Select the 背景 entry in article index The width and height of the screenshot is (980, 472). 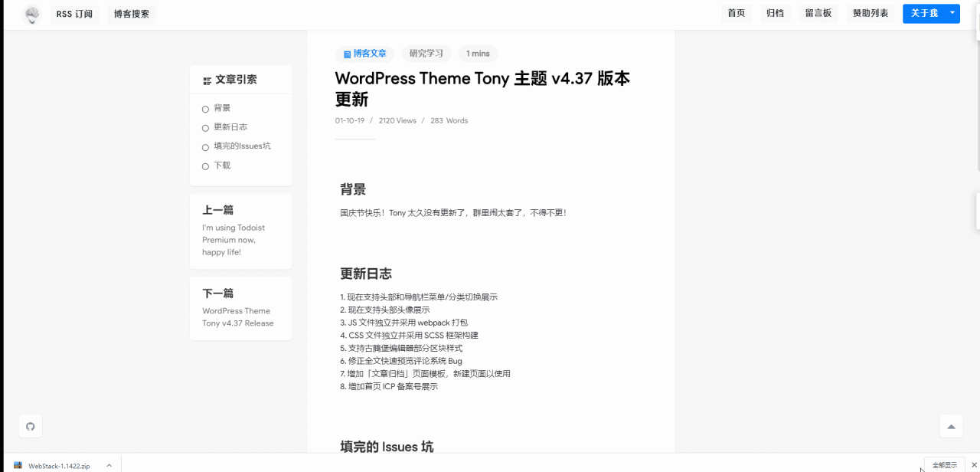[220, 107]
